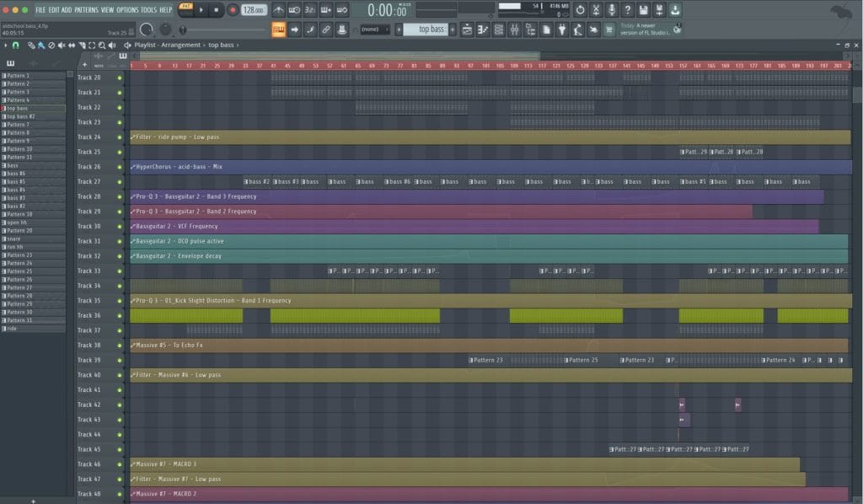
Task: Select the playlist mute tool
Action: pyautogui.click(x=62, y=46)
